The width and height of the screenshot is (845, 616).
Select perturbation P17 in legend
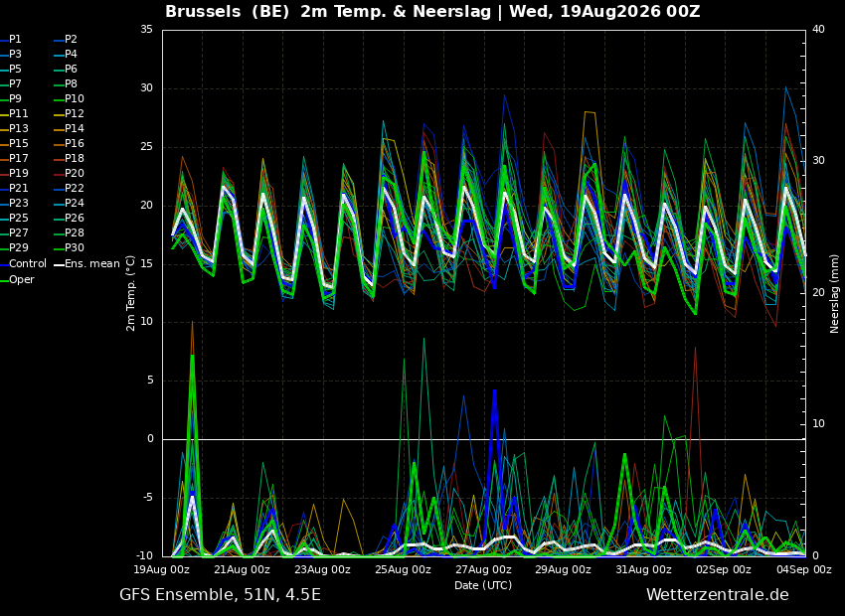pyautogui.click(x=15, y=158)
